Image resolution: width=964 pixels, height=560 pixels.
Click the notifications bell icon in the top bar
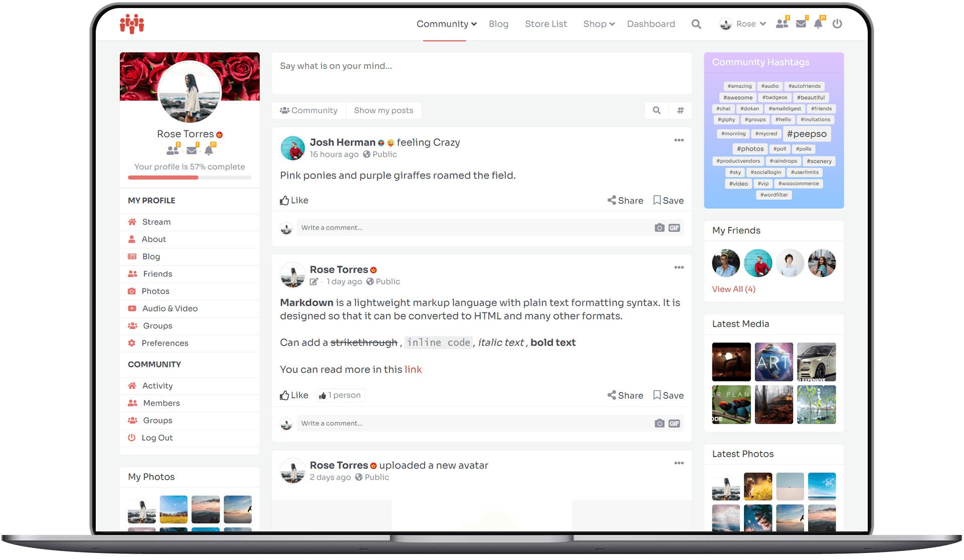[819, 24]
